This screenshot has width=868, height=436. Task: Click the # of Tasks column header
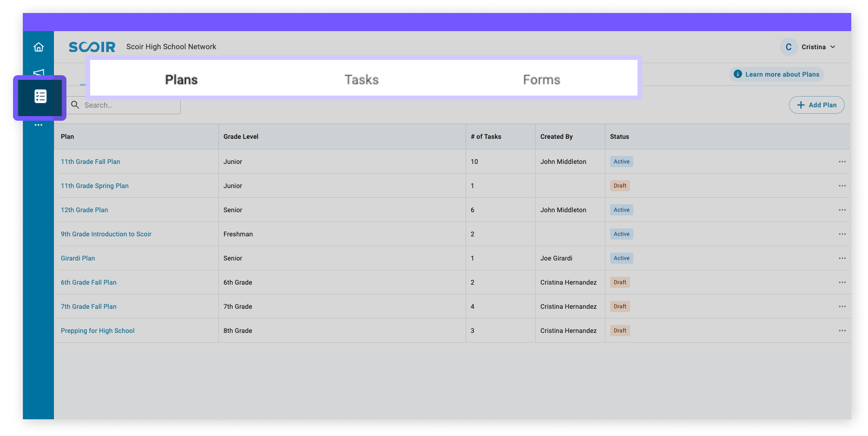point(486,137)
